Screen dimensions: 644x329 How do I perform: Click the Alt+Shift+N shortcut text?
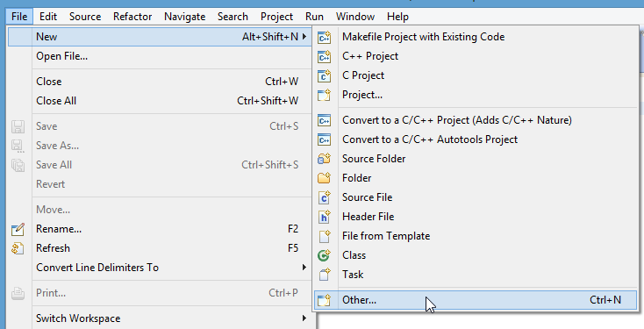(x=270, y=37)
